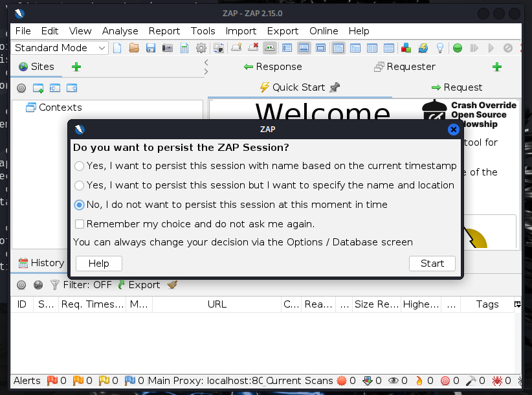The image size is (532, 395).
Task: Click the Submit and step icon
Action: [x=474, y=48]
